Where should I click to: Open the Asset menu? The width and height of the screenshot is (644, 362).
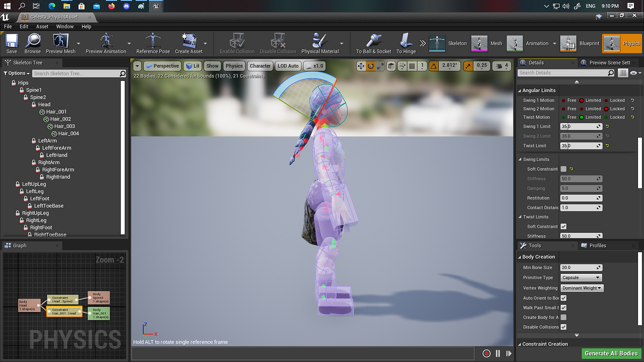point(42,27)
